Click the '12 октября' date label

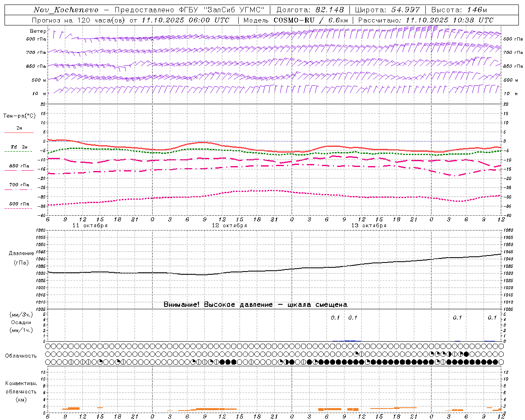[229, 226]
